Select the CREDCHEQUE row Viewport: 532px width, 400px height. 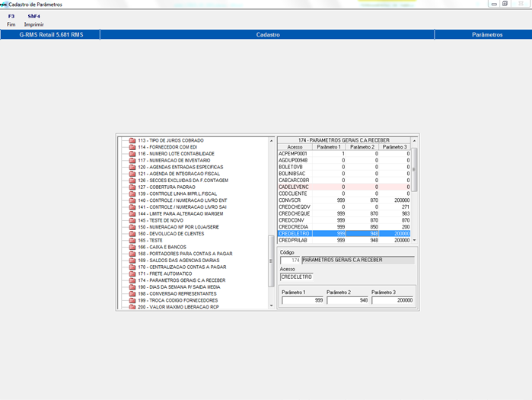pyautogui.click(x=344, y=213)
